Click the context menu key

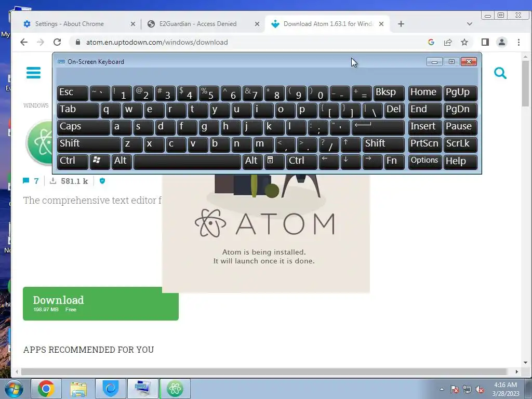[x=274, y=162]
